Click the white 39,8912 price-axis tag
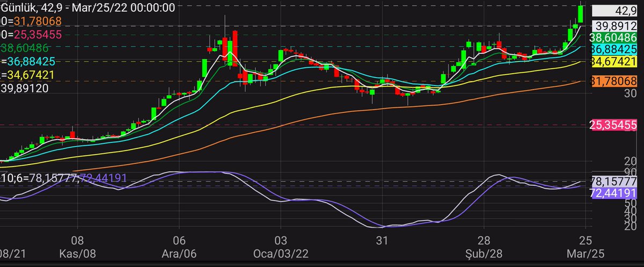Viewport: 644px width, 267px height. pos(613,25)
